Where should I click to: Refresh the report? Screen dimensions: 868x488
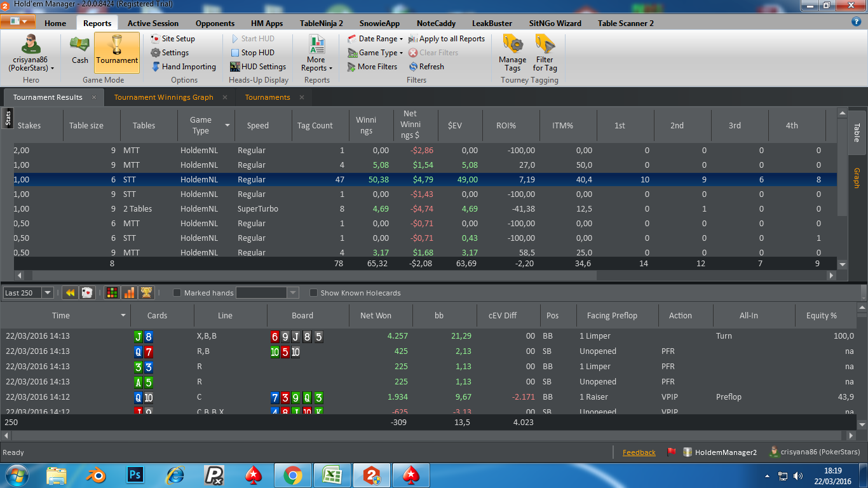426,67
